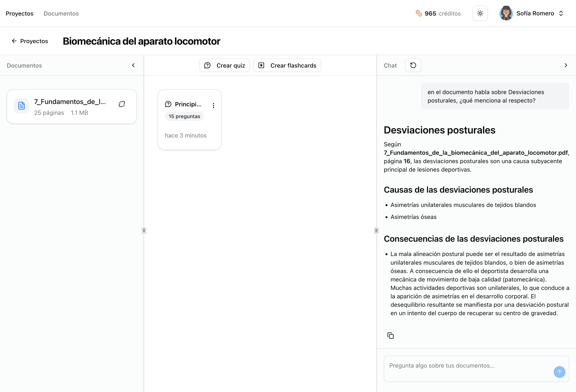Click the retry icon on the PDF document card

click(x=122, y=104)
